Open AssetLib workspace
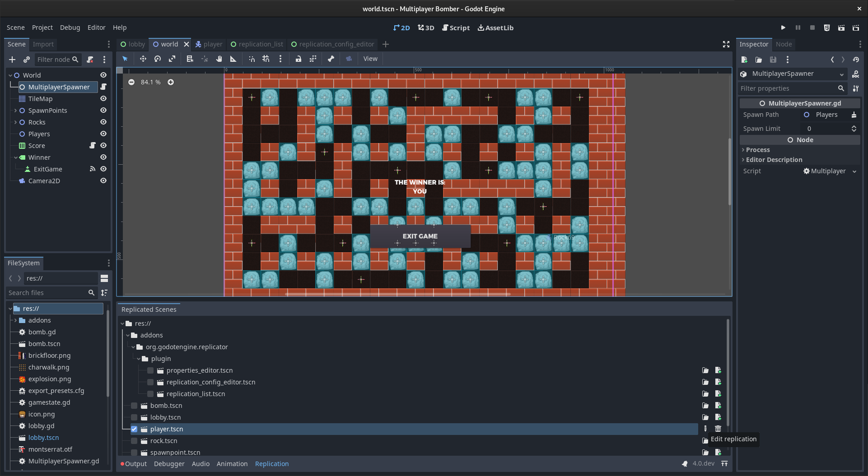Image resolution: width=868 pixels, height=476 pixels. 495,28
